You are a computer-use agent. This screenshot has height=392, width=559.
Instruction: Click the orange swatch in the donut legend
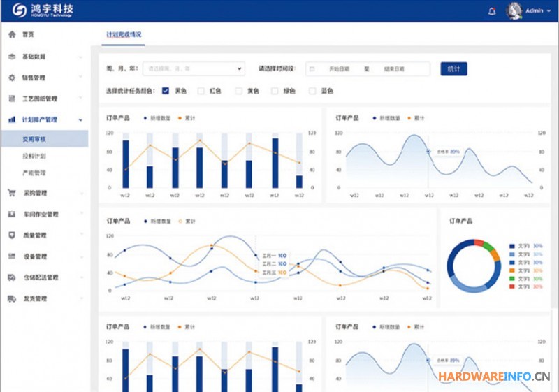click(x=512, y=270)
